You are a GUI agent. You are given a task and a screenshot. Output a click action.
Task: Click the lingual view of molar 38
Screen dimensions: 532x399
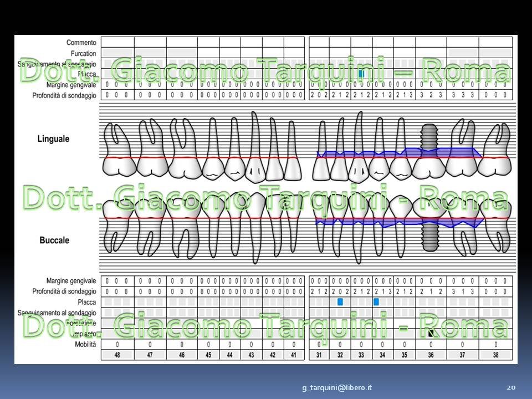point(495,149)
